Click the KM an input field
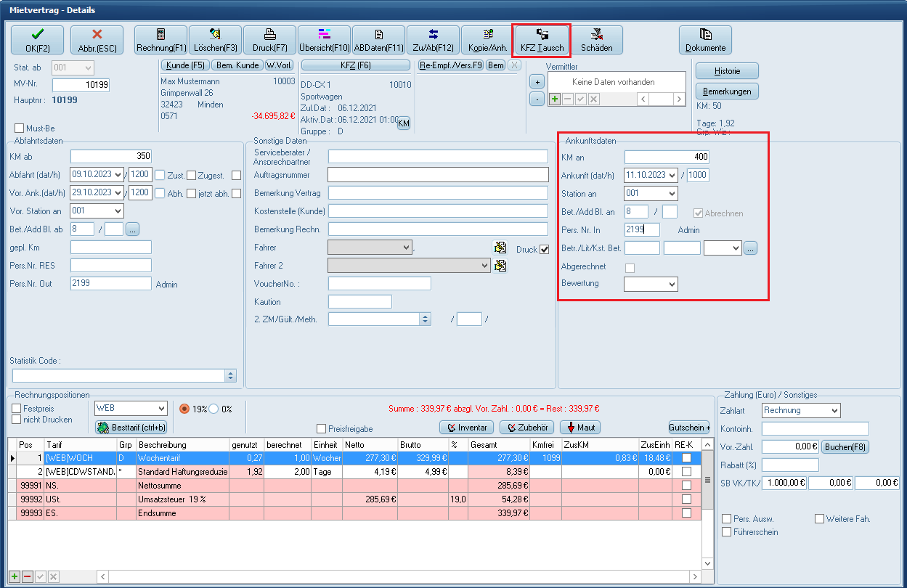Viewport: 907px width, 588px height. tap(666, 157)
